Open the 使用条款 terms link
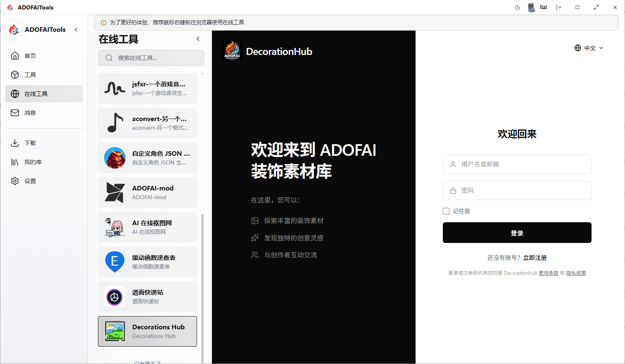Viewport: 625px width, 364px height. point(549,273)
